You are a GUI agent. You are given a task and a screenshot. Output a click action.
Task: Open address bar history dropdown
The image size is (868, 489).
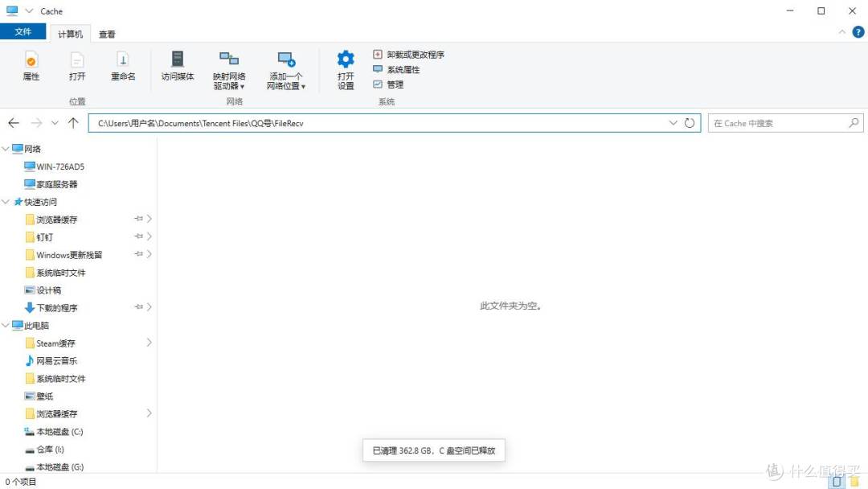click(x=674, y=123)
